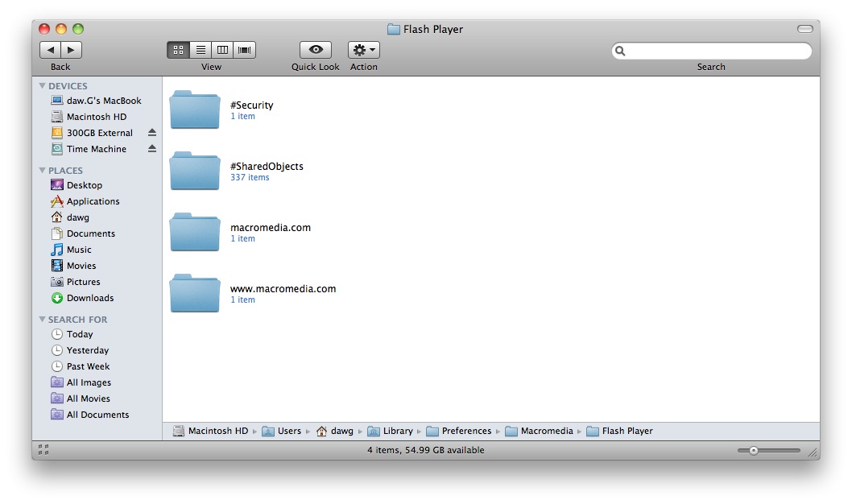
Task: Collapse the PLACES section
Action: click(x=43, y=171)
